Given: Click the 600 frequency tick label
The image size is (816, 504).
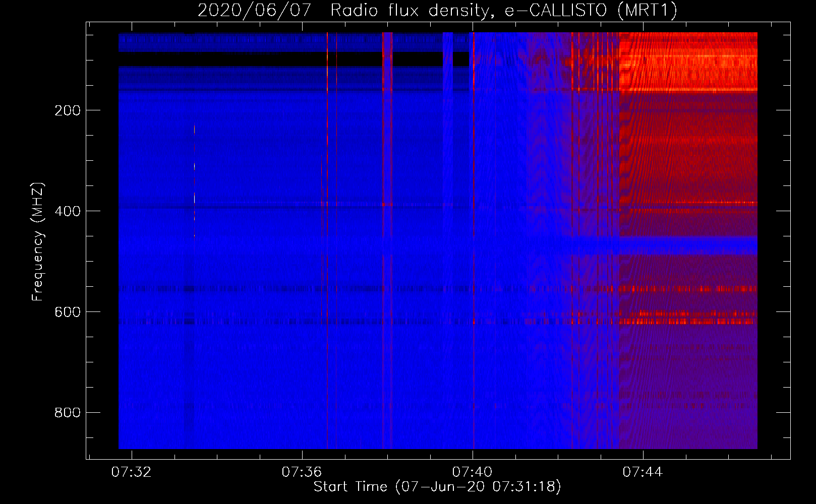Looking at the screenshot, I should [x=68, y=312].
